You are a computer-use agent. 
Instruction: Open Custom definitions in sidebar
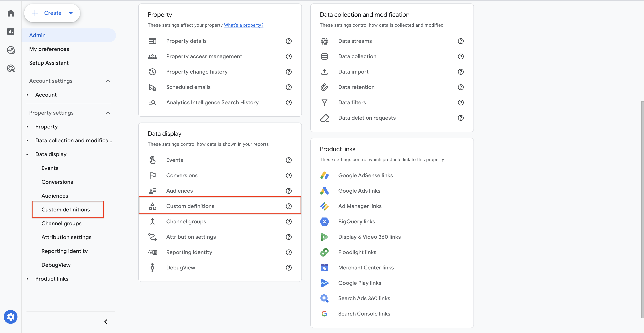click(x=65, y=210)
